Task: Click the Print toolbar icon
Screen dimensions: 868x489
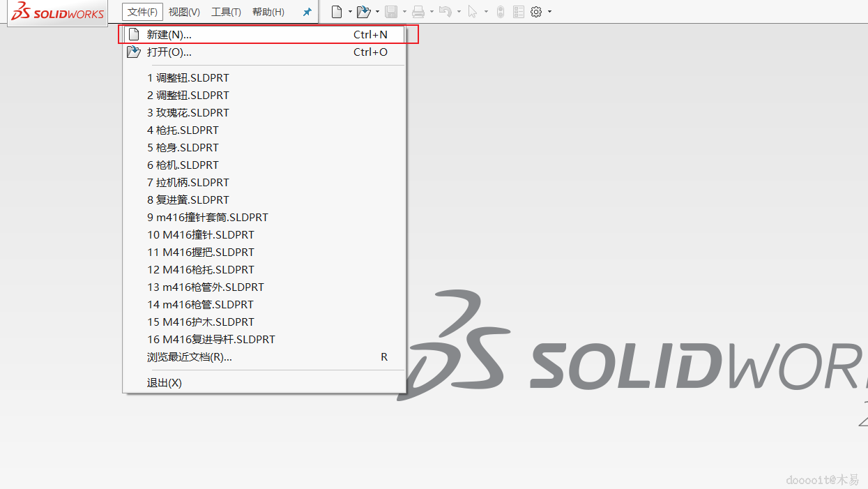Action: 418,12
